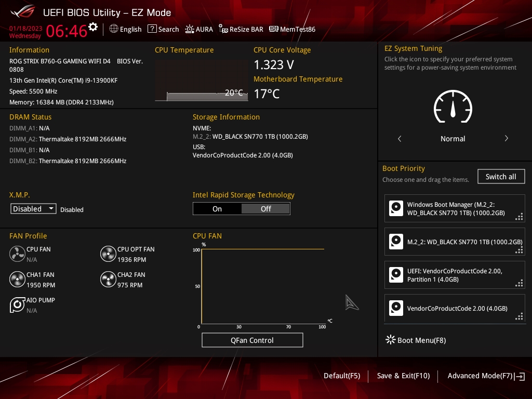This screenshot has height=399, width=532.
Task: Click the AURA lighting icon
Action: tap(189, 29)
